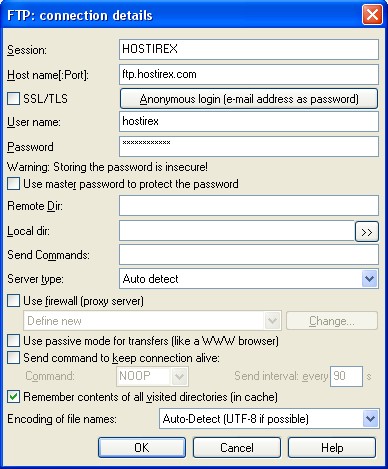Click the Host name field
The image size is (388, 469).
pyautogui.click(x=249, y=74)
